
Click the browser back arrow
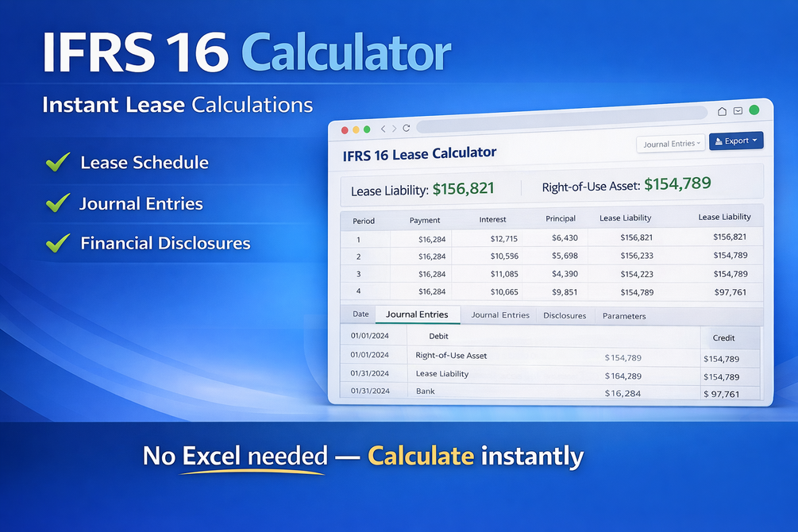pos(383,129)
